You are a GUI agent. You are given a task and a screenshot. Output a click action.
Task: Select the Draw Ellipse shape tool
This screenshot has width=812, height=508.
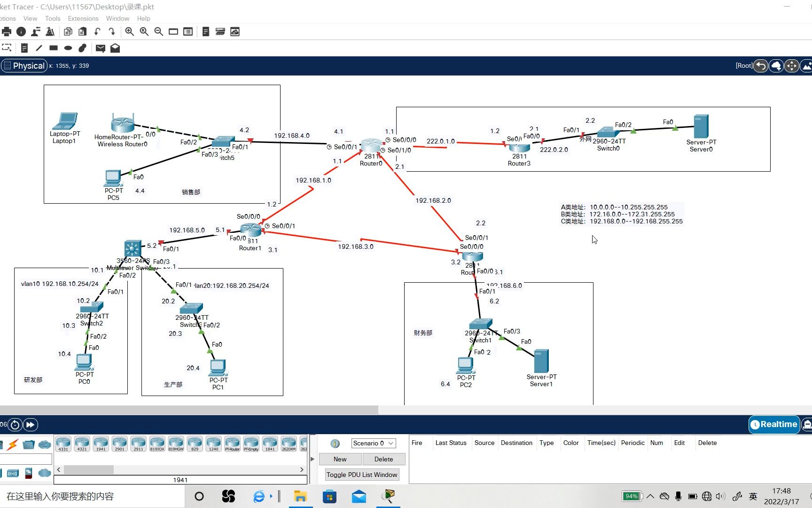coord(68,48)
